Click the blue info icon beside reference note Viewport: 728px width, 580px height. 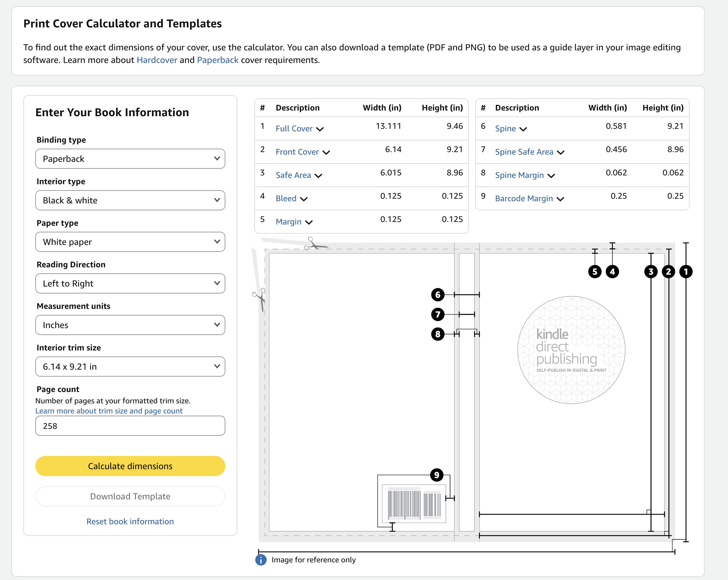pos(261,560)
